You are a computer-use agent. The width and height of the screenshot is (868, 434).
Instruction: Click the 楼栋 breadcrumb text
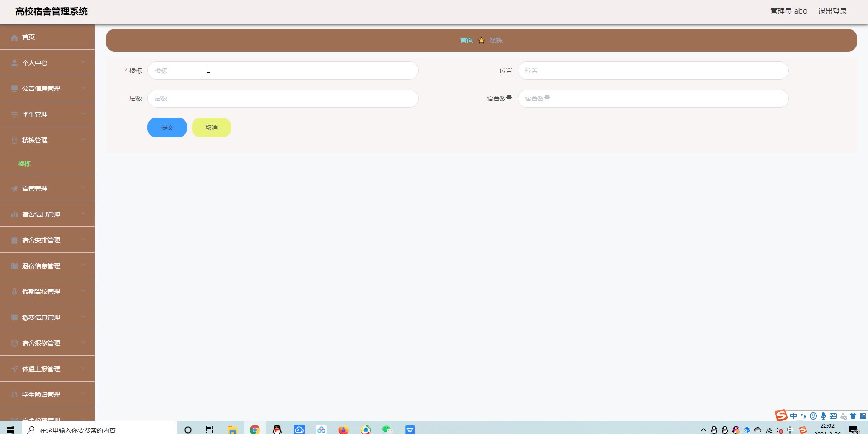496,40
